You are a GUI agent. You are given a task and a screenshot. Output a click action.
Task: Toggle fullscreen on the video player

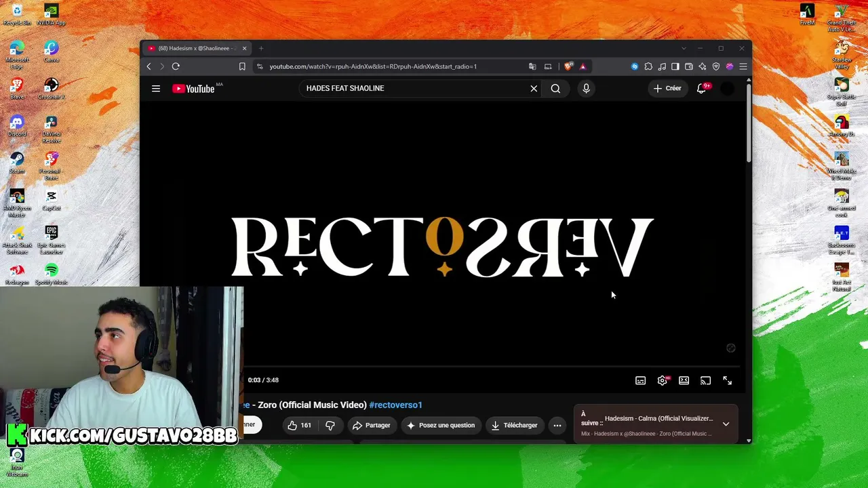728,381
